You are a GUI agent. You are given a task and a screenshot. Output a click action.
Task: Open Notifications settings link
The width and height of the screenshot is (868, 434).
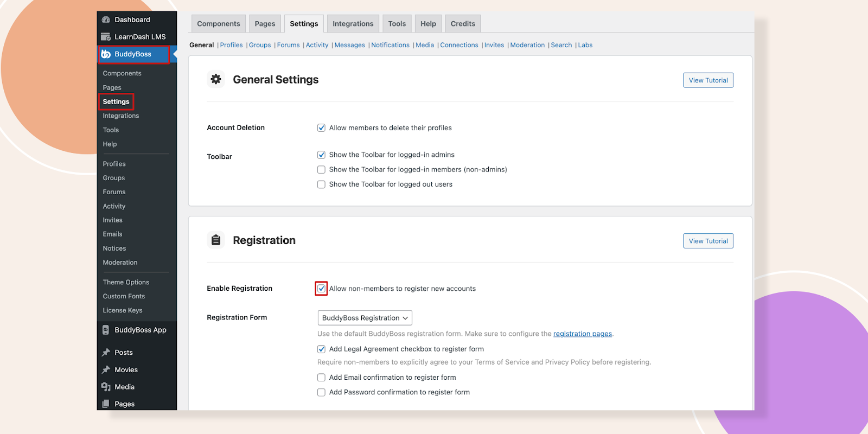390,45
